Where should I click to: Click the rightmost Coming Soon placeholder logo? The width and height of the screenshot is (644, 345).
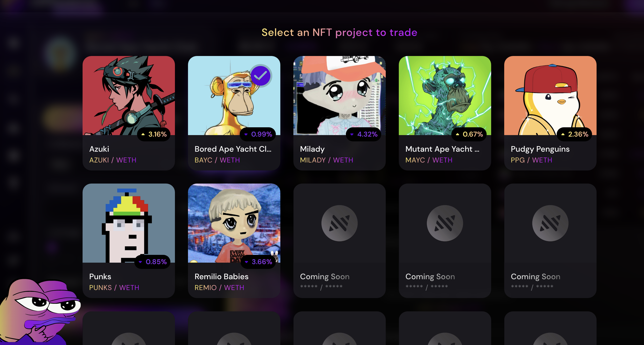tap(550, 223)
